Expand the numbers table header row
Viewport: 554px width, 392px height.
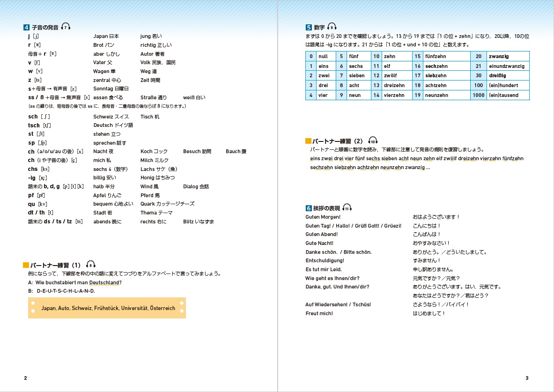point(417,56)
